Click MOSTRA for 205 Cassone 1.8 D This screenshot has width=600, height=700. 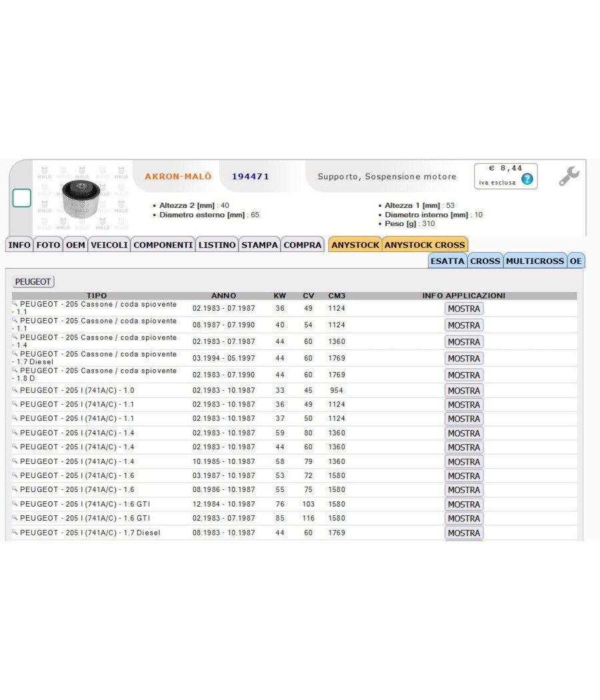point(464,375)
